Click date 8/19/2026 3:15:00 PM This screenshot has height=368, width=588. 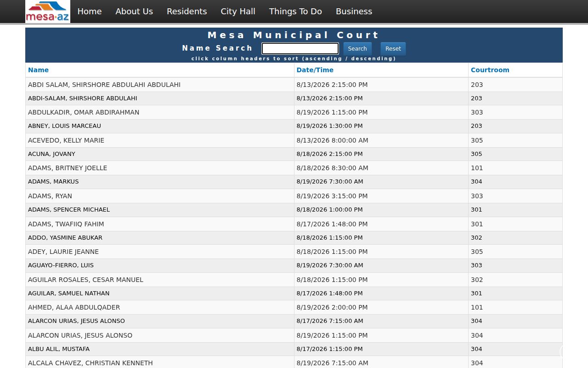(x=332, y=196)
